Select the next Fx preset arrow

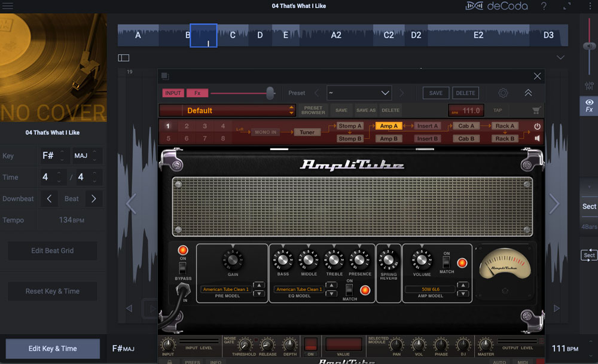click(x=401, y=93)
